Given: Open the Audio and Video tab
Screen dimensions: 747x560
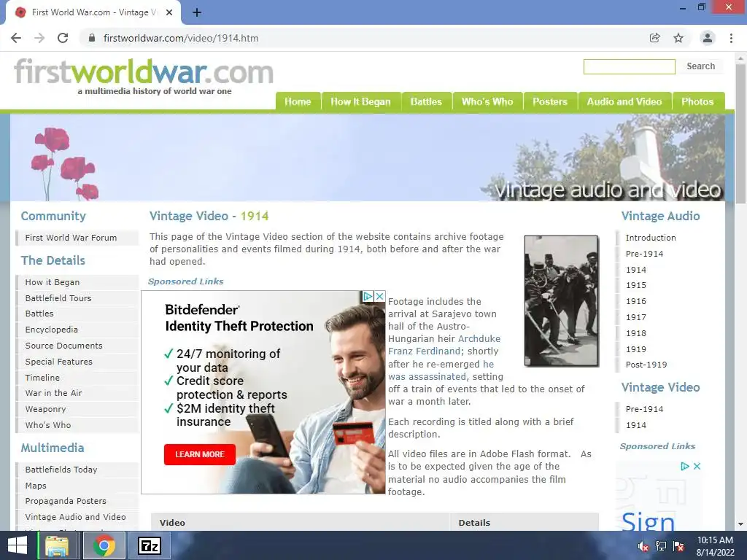Looking at the screenshot, I should tap(624, 101).
